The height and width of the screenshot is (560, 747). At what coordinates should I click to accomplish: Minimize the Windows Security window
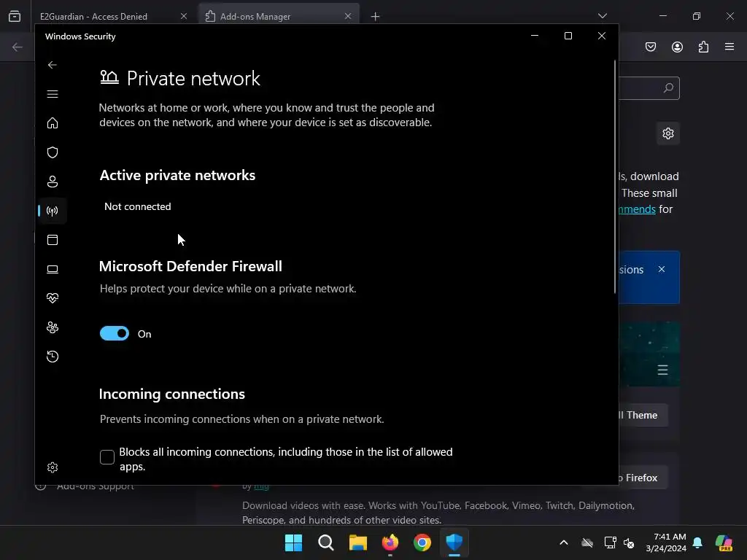[535, 36]
